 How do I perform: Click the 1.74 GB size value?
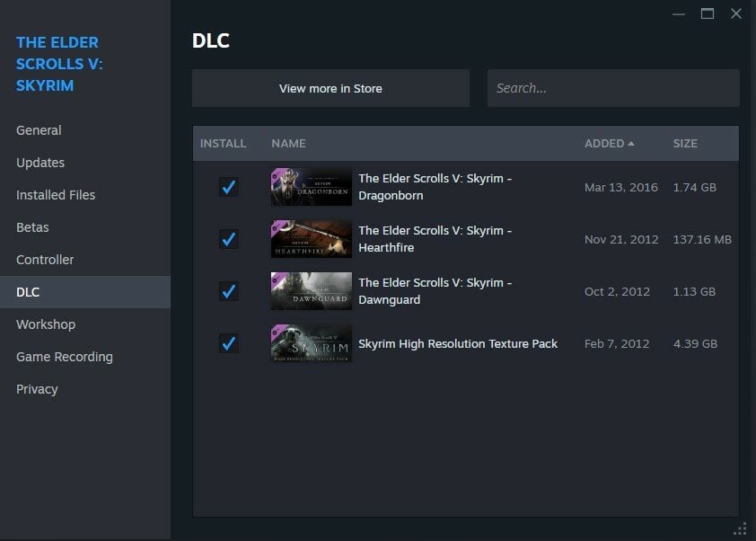(x=695, y=187)
